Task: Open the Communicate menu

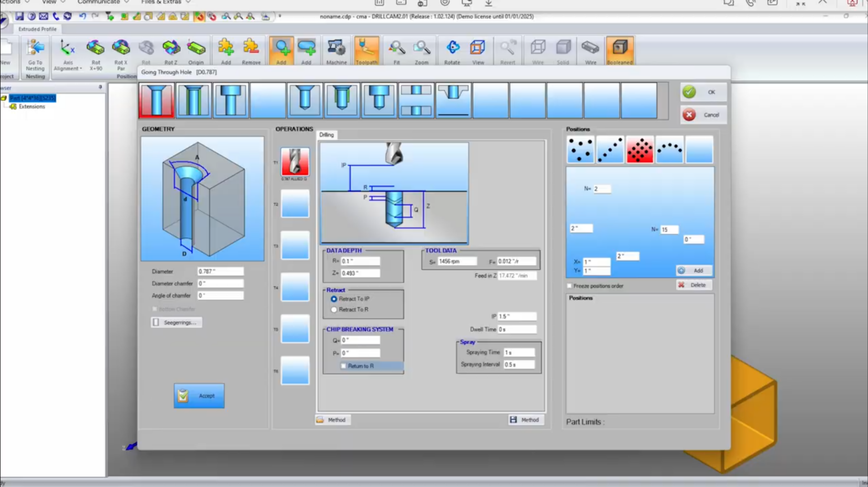Action: [103, 2]
